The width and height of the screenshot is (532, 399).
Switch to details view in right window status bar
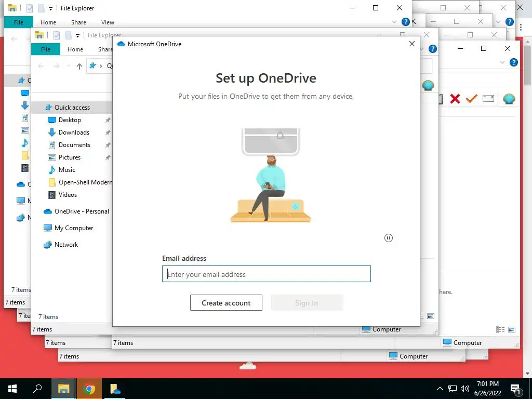[500, 329]
